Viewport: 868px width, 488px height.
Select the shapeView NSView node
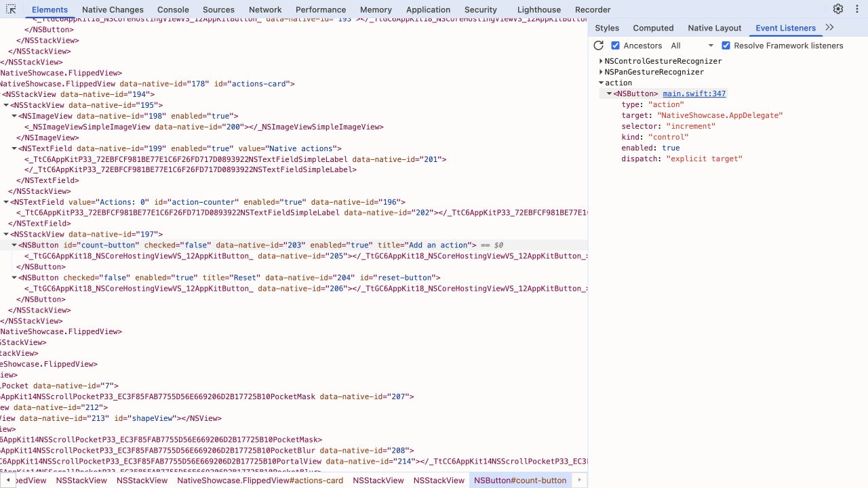[x=111, y=418]
